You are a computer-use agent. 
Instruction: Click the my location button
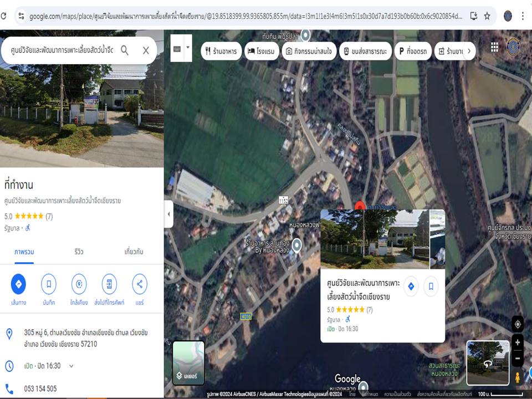coord(518,324)
